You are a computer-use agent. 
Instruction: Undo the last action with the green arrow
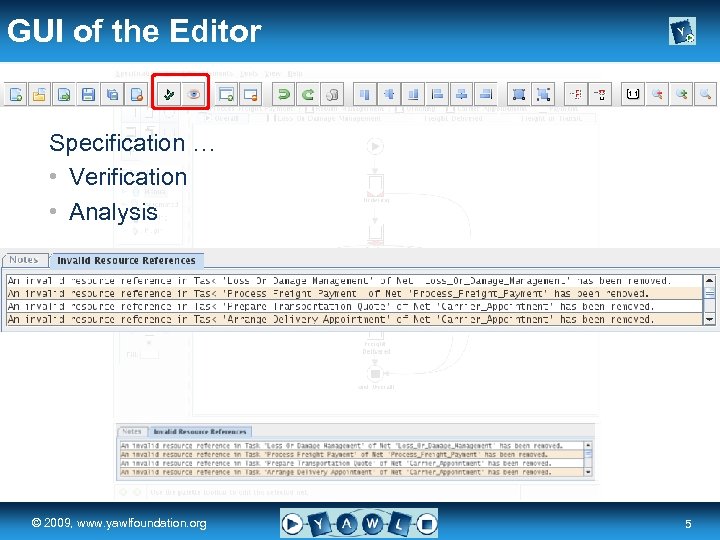(284, 95)
